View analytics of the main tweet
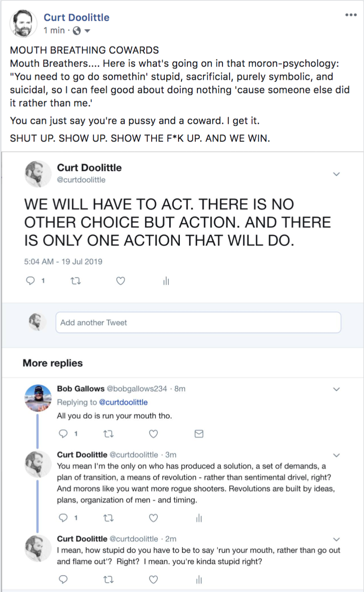The width and height of the screenshot is (364, 592). click(x=166, y=281)
